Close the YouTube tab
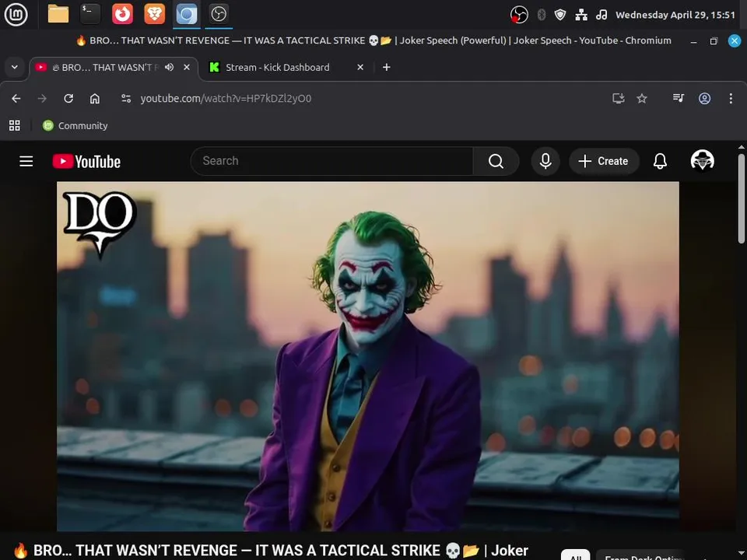The height and width of the screenshot is (560, 747). point(187,68)
